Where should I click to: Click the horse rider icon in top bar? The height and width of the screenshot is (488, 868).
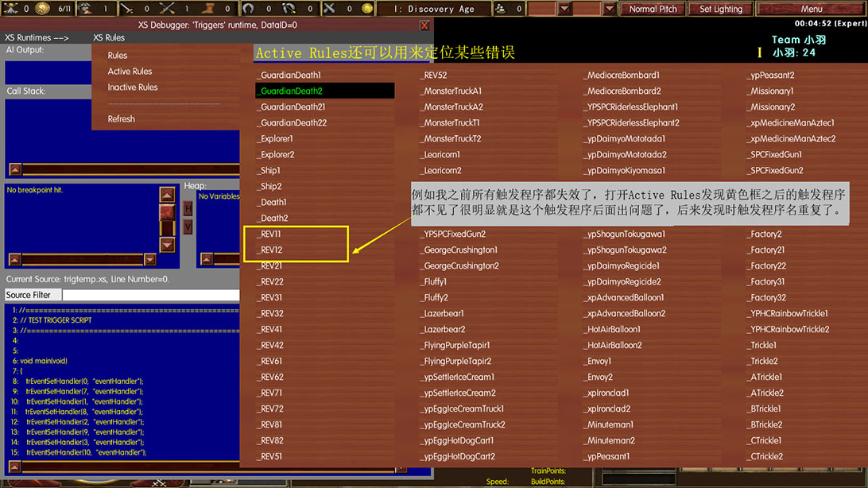coord(289,8)
